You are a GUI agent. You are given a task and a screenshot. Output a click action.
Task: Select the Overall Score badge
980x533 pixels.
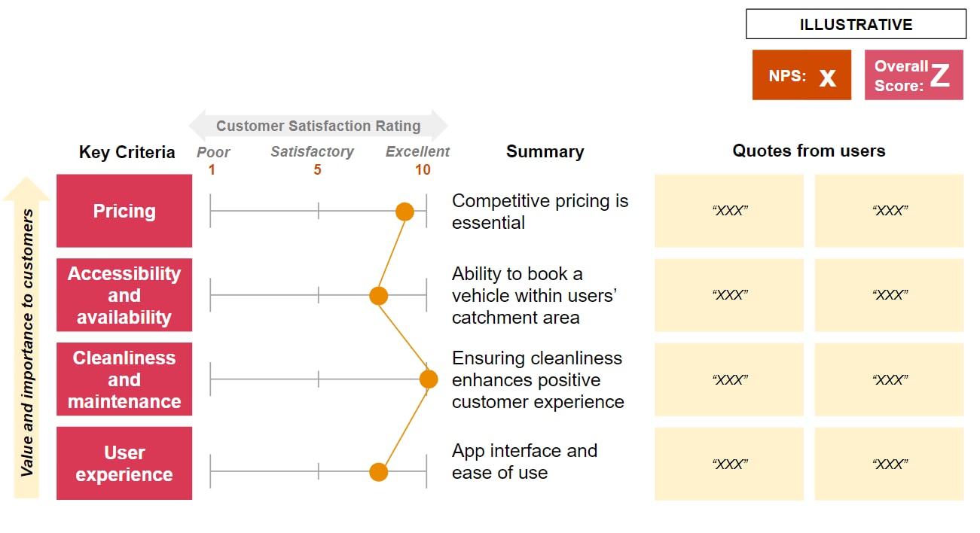914,75
